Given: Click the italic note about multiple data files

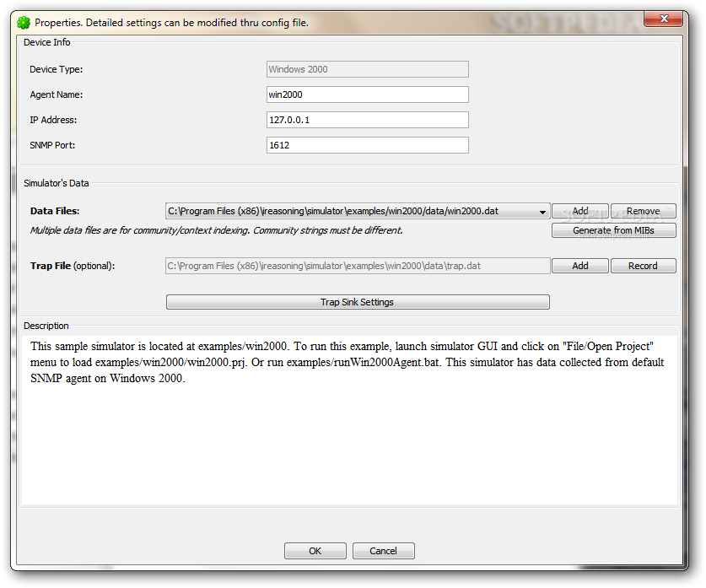Looking at the screenshot, I should tap(216, 230).
